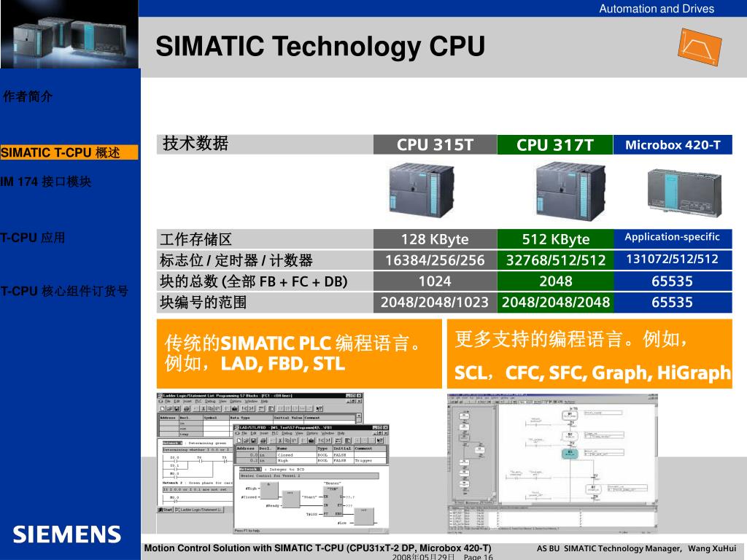Open T-CPU 核心组件订货号 section

(x=64, y=291)
